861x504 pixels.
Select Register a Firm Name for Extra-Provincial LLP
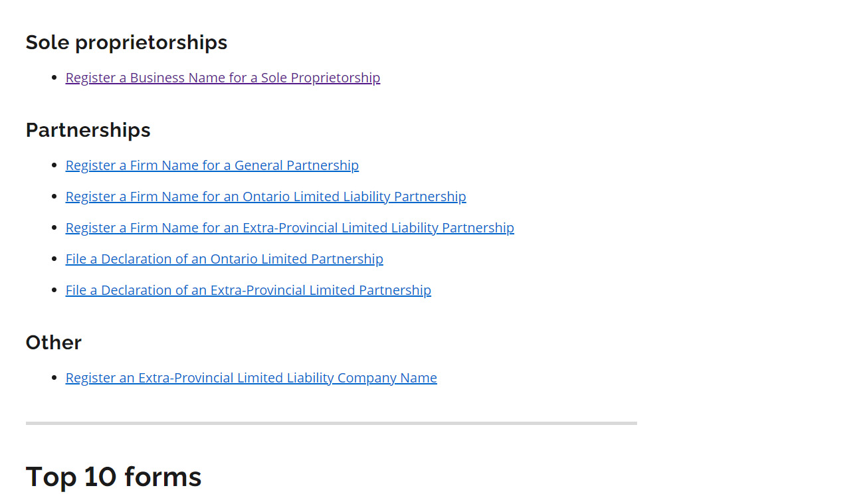pyautogui.click(x=290, y=228)
